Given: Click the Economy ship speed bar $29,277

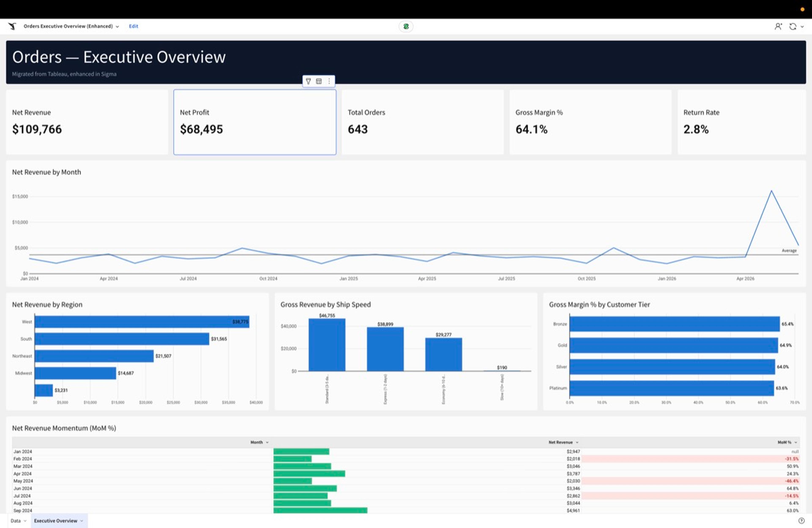Looking at the screenshot, I should [443, 355].
